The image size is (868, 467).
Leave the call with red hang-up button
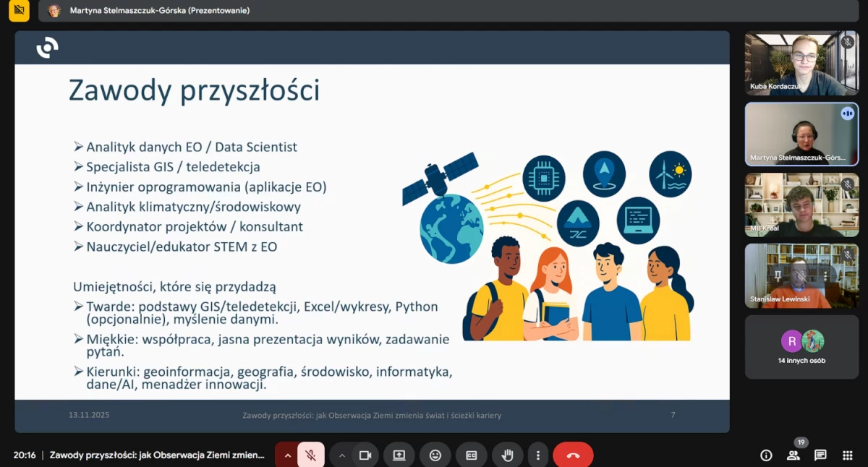573,455
